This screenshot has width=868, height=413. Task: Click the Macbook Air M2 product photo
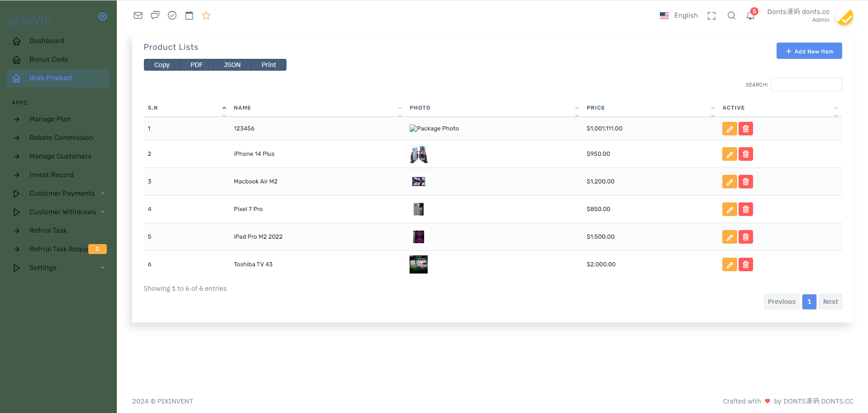click(x=419, y=182)
